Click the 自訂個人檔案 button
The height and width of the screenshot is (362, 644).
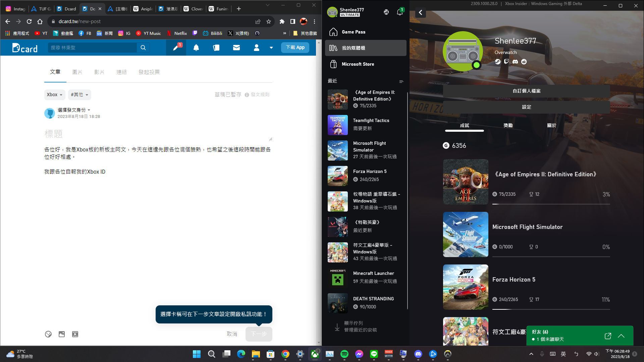tap(526, 91)
